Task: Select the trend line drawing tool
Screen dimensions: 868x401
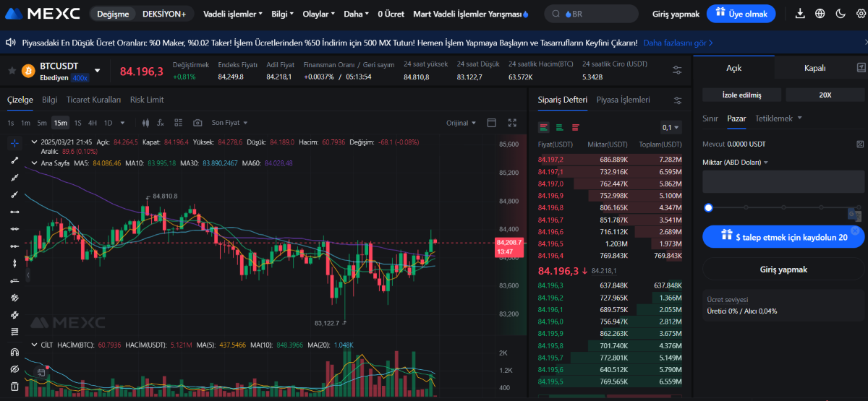Action: [x=14, y=160]
